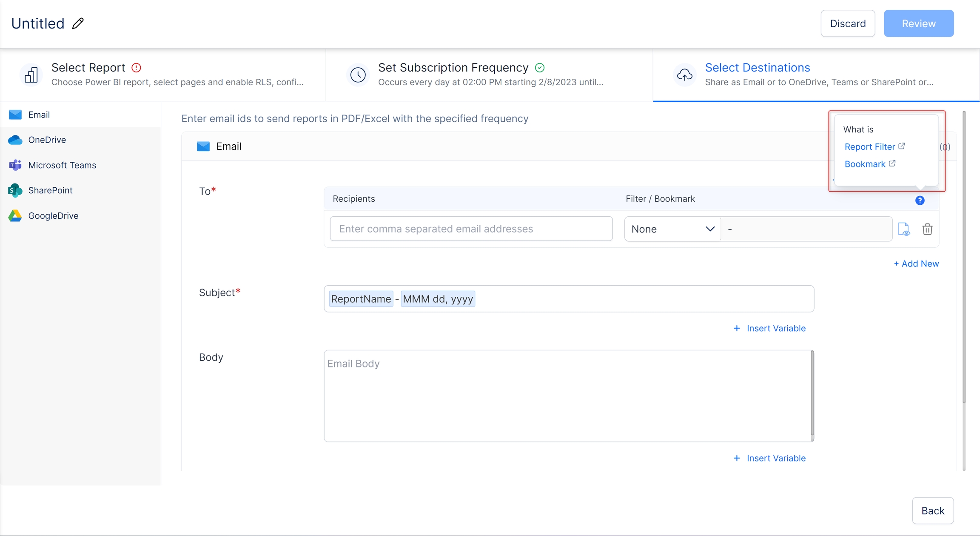Click the page vertical scrollbar
980x536 pixels.
pyautogui.click(x=964, y=255)
